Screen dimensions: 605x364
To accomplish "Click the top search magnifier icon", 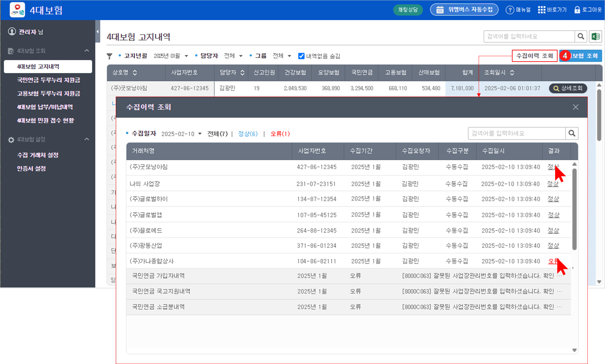I will pyautogui.click(x=581, y=37).
